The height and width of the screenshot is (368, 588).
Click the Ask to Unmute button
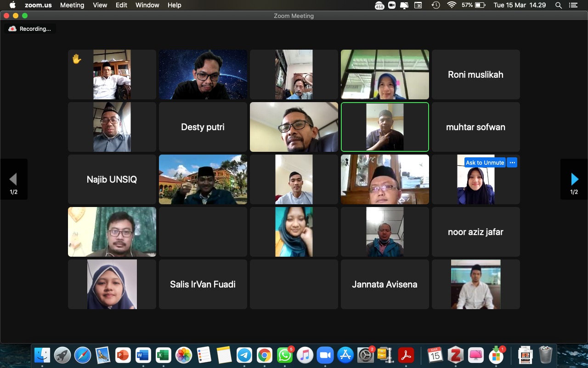pyautogui.click(x=485, y=162)
